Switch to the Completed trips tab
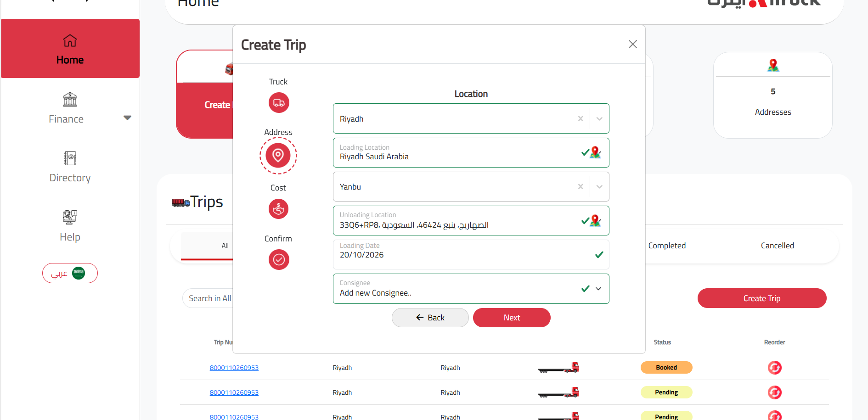868x420 pixels. tap(667, 246)
